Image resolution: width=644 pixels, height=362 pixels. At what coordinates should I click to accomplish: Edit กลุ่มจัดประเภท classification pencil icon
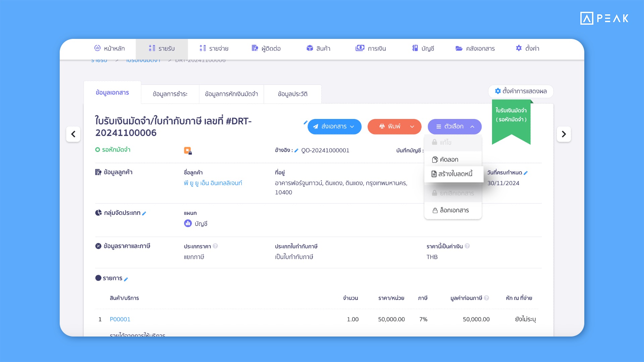pyautogui.click(x=144, y=213)
